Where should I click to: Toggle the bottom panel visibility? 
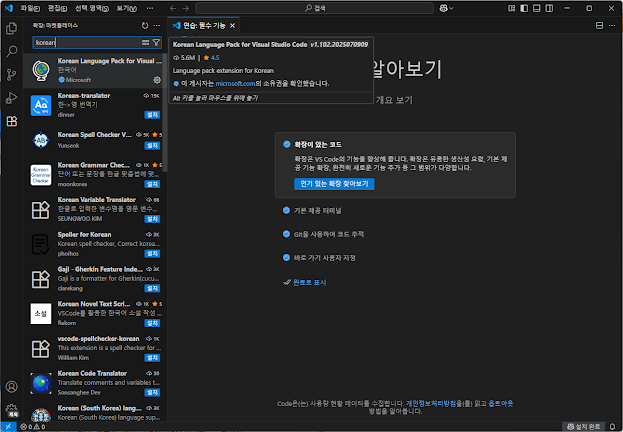click(x=536, y=8)
